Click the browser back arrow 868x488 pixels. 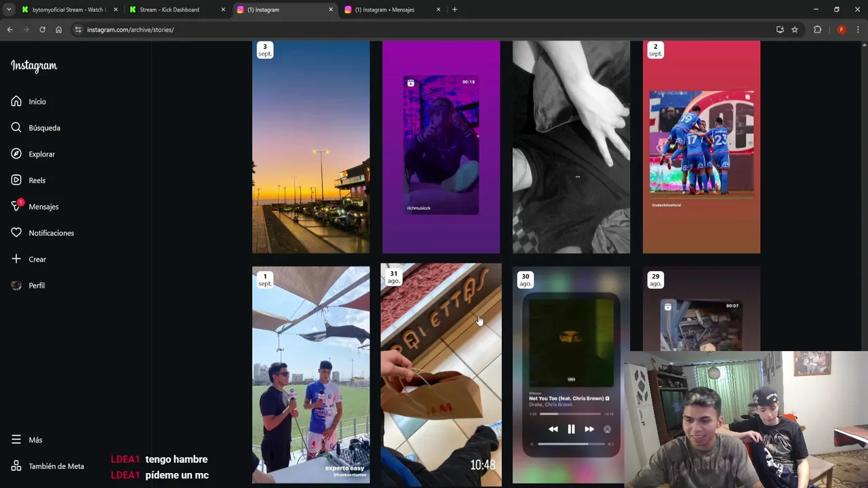tap(9, 30)
